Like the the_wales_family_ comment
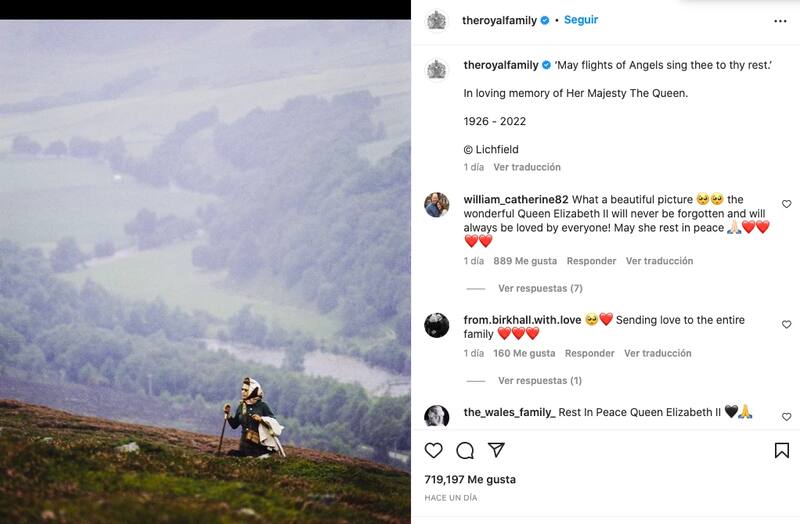This screenshot has width=800, height=524. (786, 416)
